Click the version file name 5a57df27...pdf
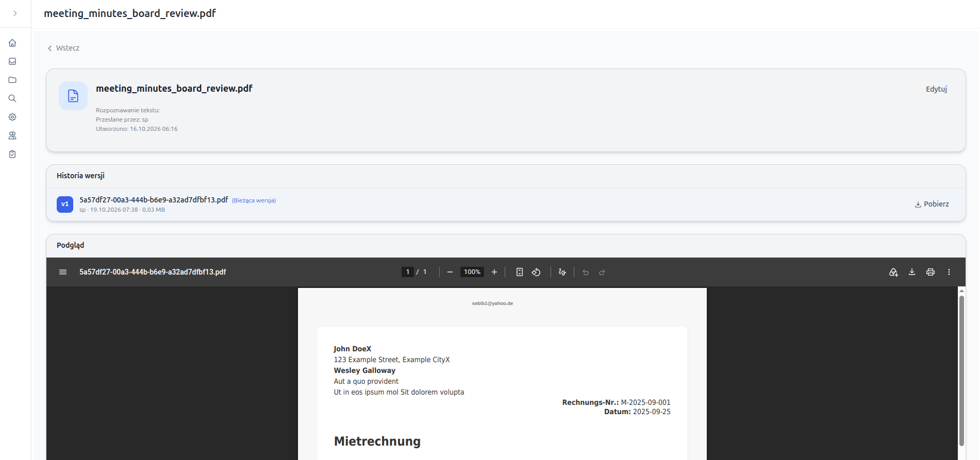Image resolution: width=980 pixels, height=460 pixels. tap(154, 200)
